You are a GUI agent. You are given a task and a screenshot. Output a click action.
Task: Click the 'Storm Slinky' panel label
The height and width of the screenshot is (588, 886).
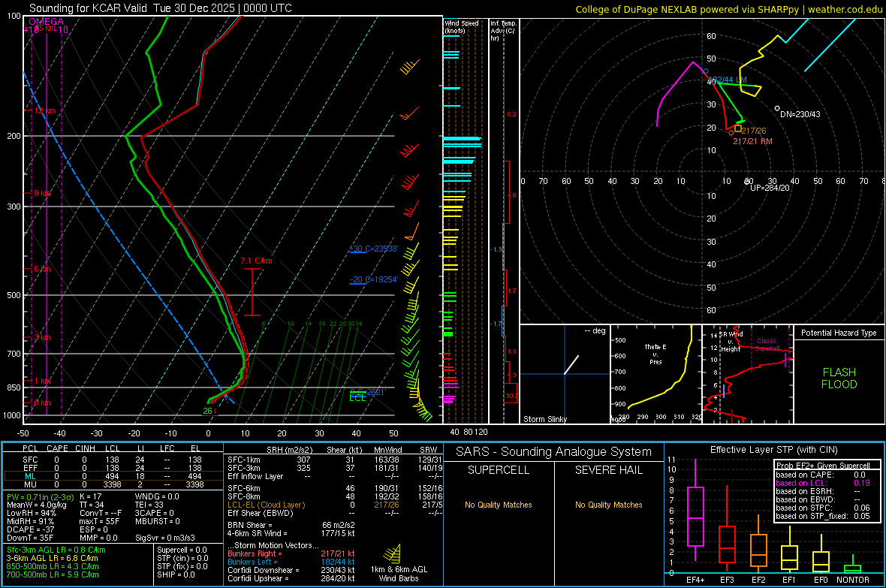pos(544,419)
